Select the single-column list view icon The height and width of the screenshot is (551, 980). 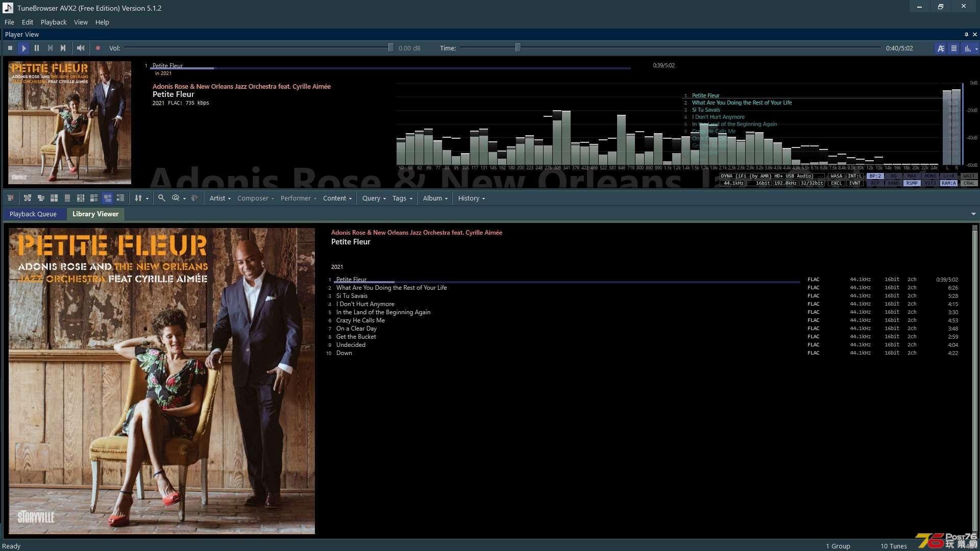pyautogui.click(x=67, y=198)
